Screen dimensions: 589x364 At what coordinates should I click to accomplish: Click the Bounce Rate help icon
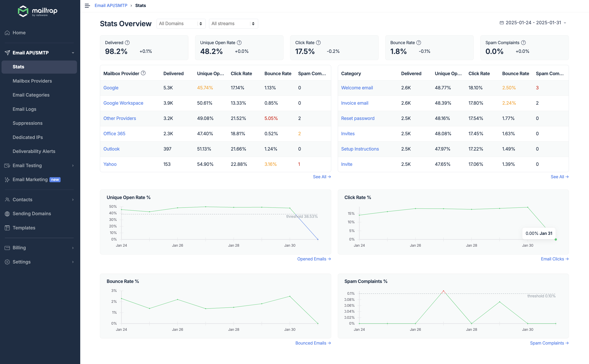[419, 43]
